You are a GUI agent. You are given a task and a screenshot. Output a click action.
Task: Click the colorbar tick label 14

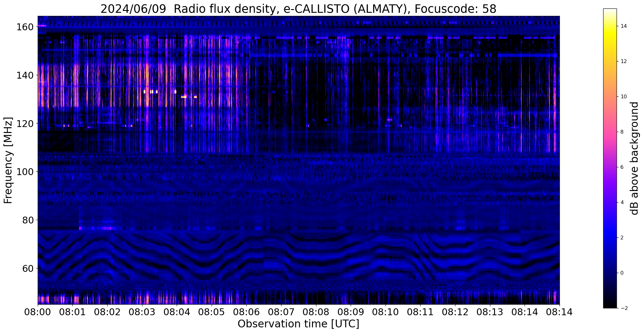(x=624, y=26)
